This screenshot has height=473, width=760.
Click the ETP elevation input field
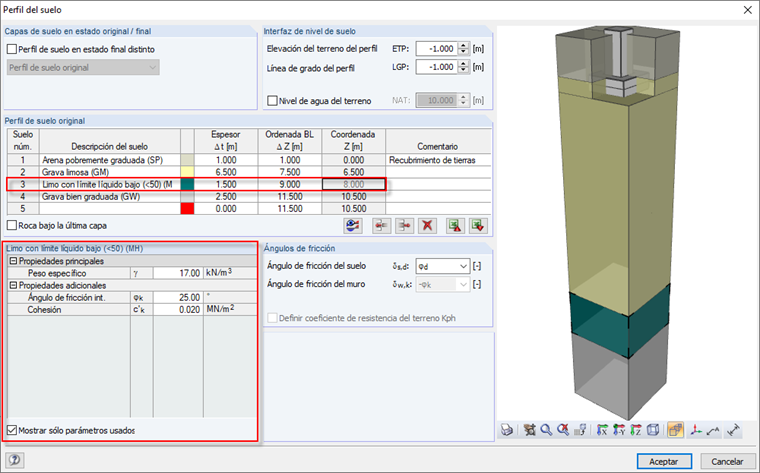click(x=436, y=48)
